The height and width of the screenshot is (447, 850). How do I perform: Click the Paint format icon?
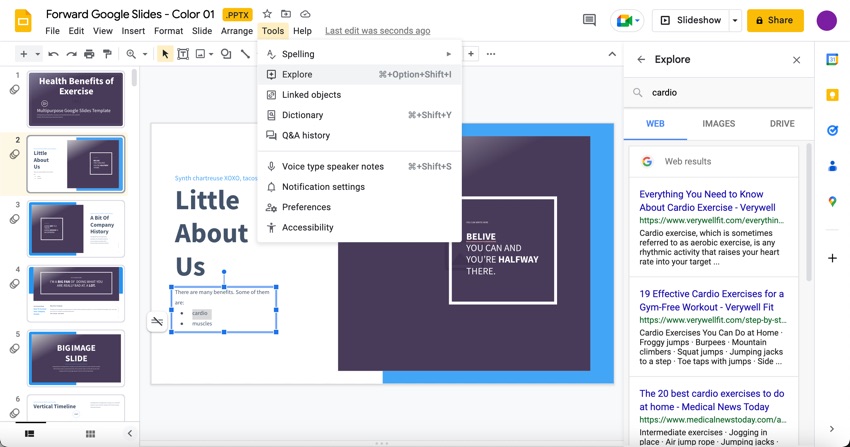click(107, 54)
